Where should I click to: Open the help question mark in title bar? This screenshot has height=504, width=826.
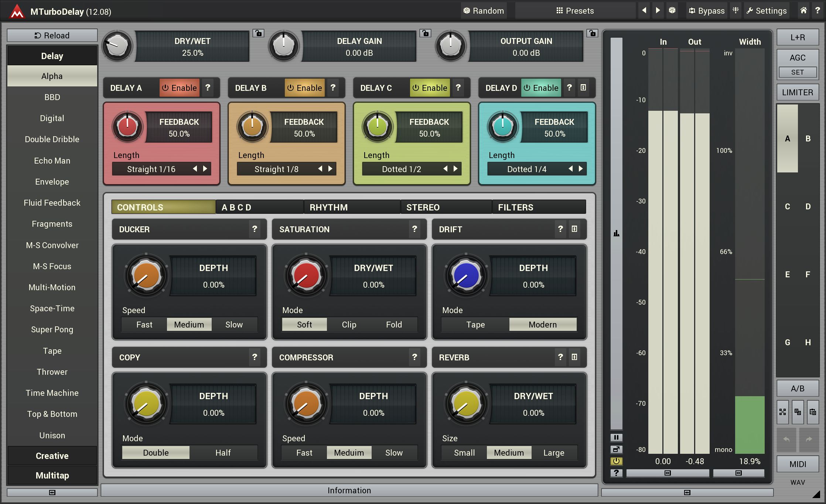[x=818, y=10]
